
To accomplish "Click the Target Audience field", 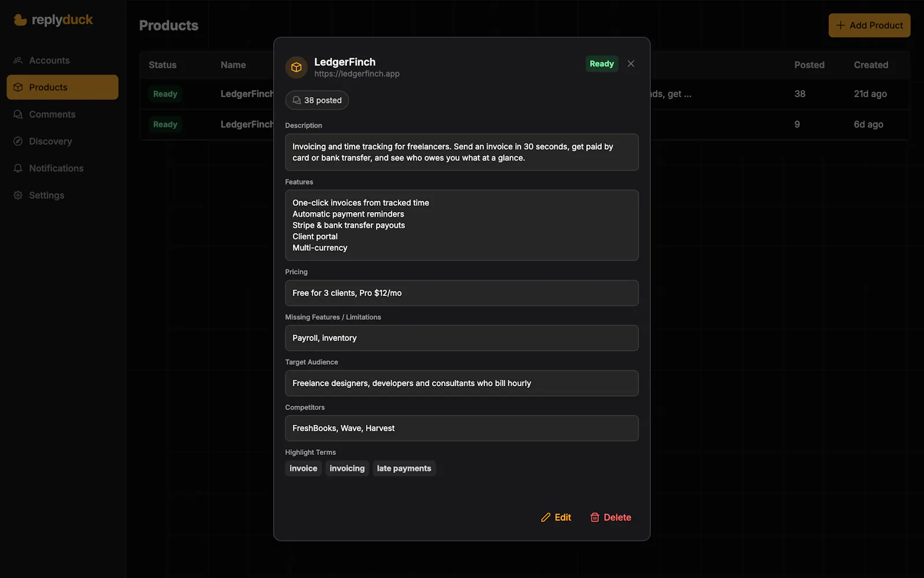I will point(461,383).
